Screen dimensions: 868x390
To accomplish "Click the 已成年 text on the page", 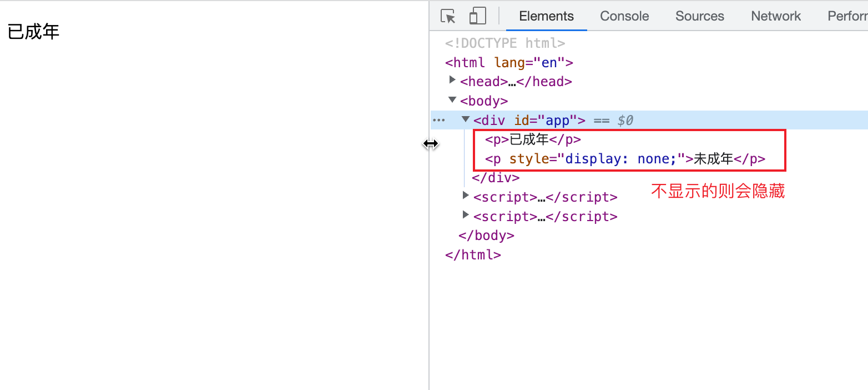I will 33,32.
